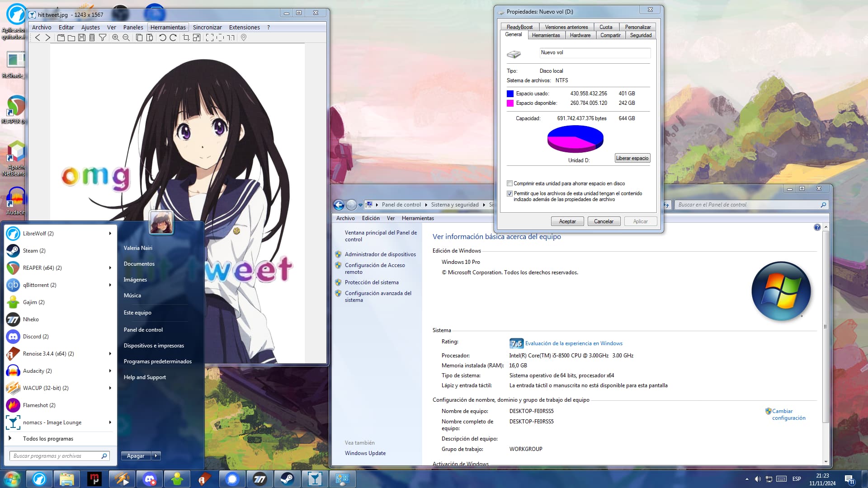Click the Back arrow in Control Panel
This screenshot has height=488, width=868.
339,205
